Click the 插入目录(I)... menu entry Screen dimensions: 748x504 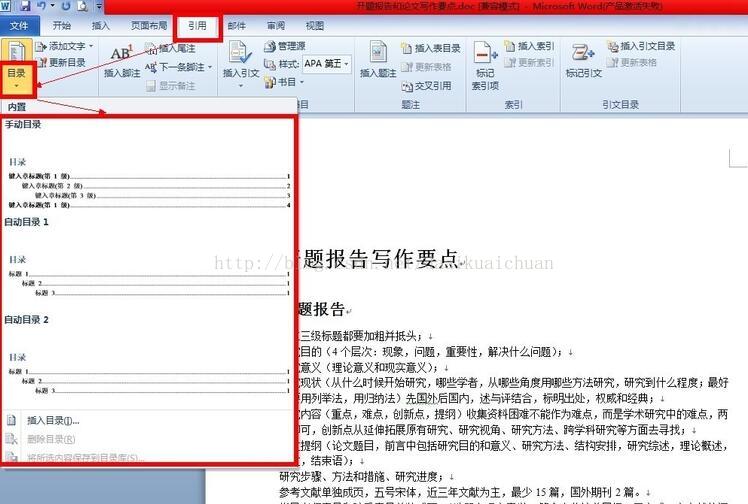(148, 420)
